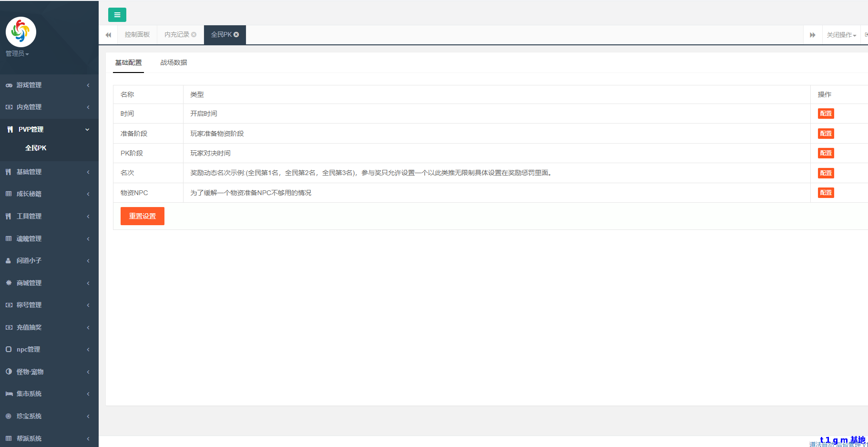Click the user icon beside 问道小子
Screen dimensions: 868x447
coord(9,261)
